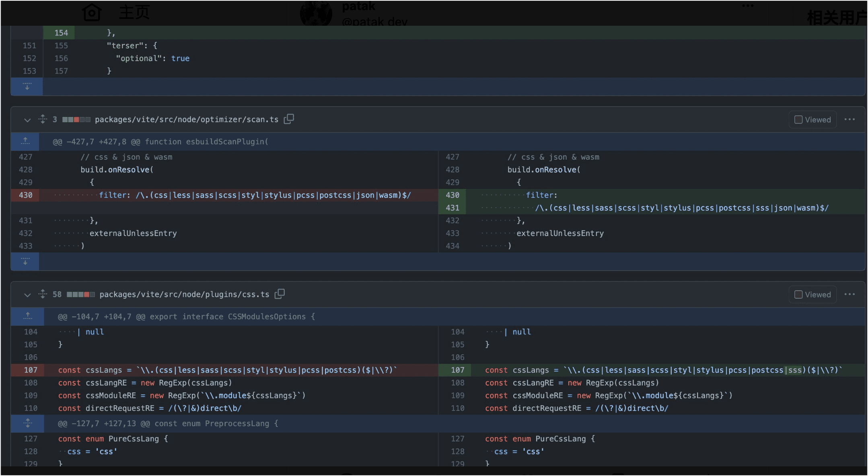Expand lines above CSSModulesOptions hunk
The image size is (868, 476).
coord(28,316)
